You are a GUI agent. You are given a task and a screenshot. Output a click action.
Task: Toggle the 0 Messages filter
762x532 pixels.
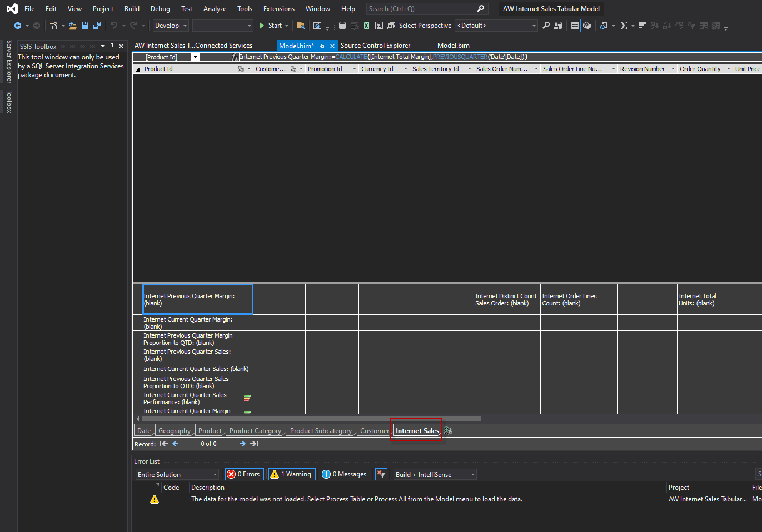coord(345,474)
